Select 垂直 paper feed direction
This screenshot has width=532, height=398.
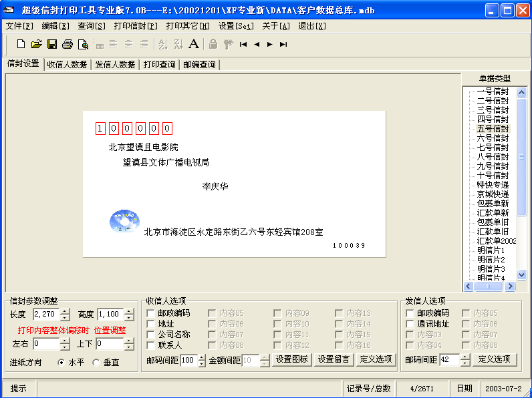click(x=96, y=363)
